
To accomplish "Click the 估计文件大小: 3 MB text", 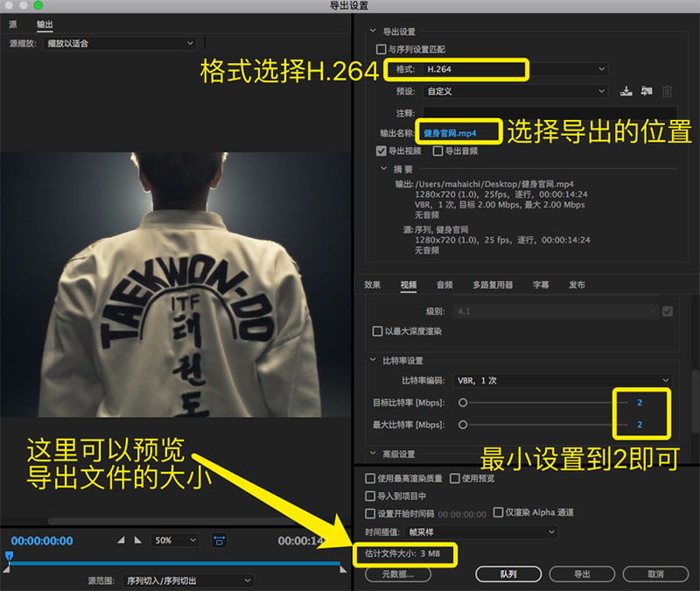I will [x=402, y=553].
